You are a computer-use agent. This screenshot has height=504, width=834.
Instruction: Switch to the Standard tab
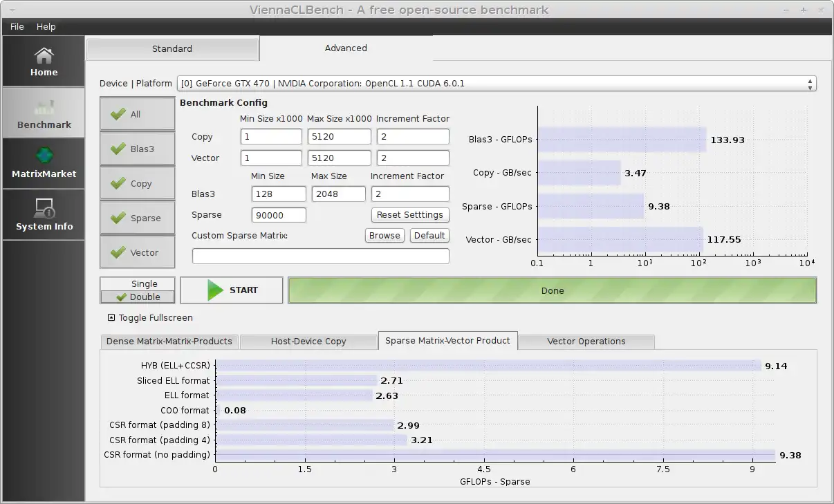point(172,48)
